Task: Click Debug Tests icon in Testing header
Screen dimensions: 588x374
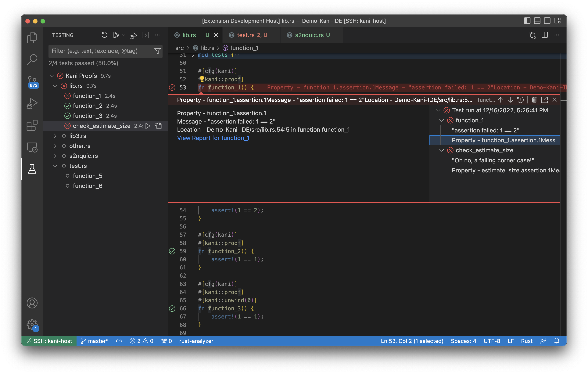Action: (x=134, y=35)
